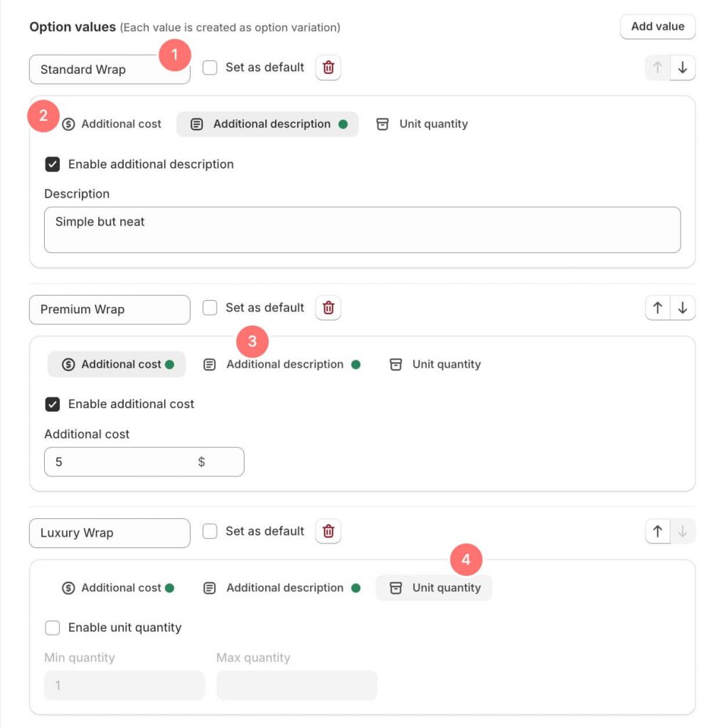Move Premium Wrap down
Image resolution: width=721 pixels, height=728 pixels.
(683, 308)
